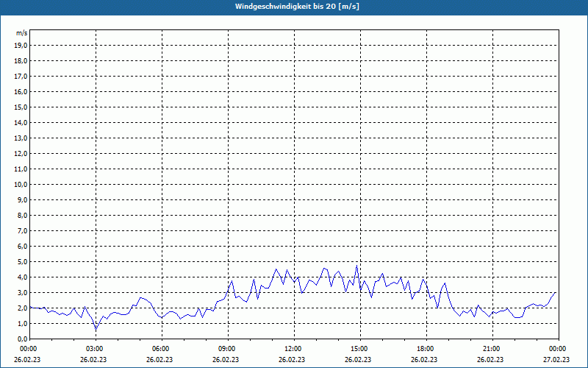Click the 10,0 y-axis label

pyautogui.click(x=21, y=185)
